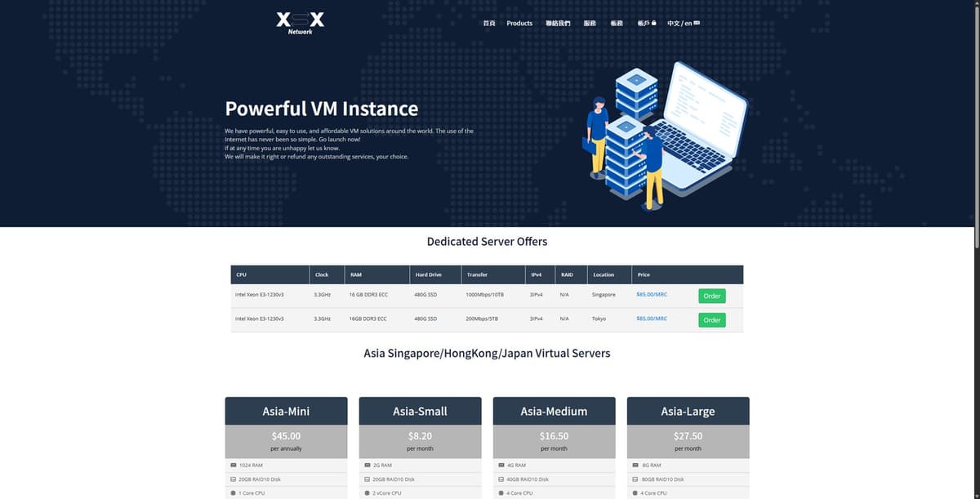Open the 帳戶 account menu item
The height and width of the screenshot is (499, 980).
[647, 23]
